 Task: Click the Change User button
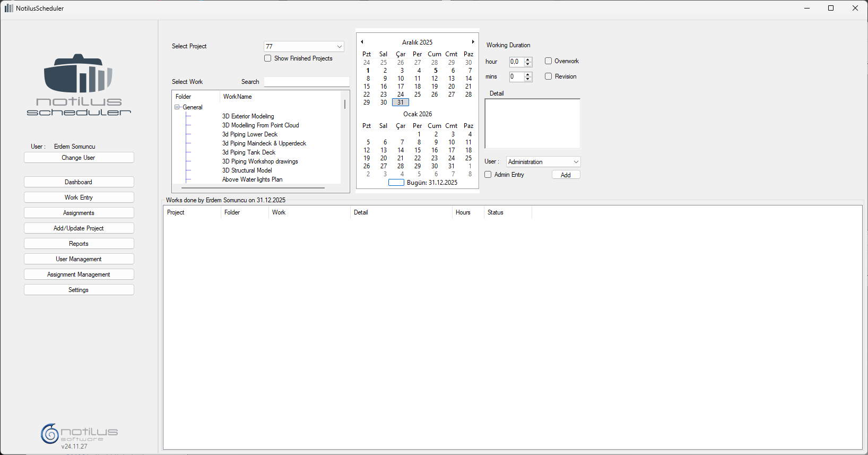tap(79, 158)
